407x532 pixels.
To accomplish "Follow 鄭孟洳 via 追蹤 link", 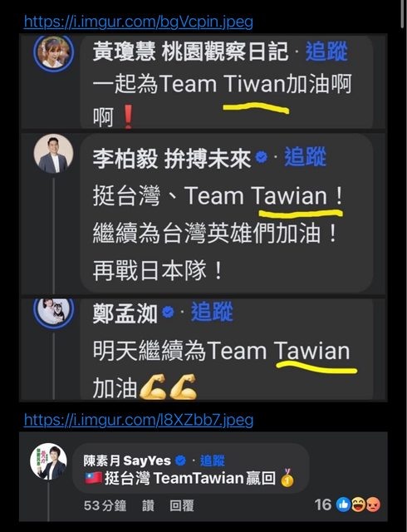I will [212, 312].
